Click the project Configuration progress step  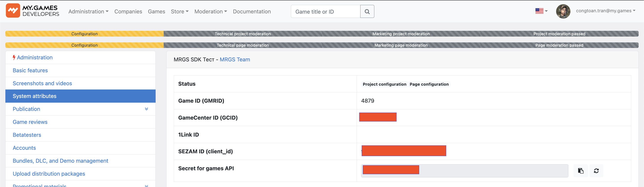pos(85,34)
